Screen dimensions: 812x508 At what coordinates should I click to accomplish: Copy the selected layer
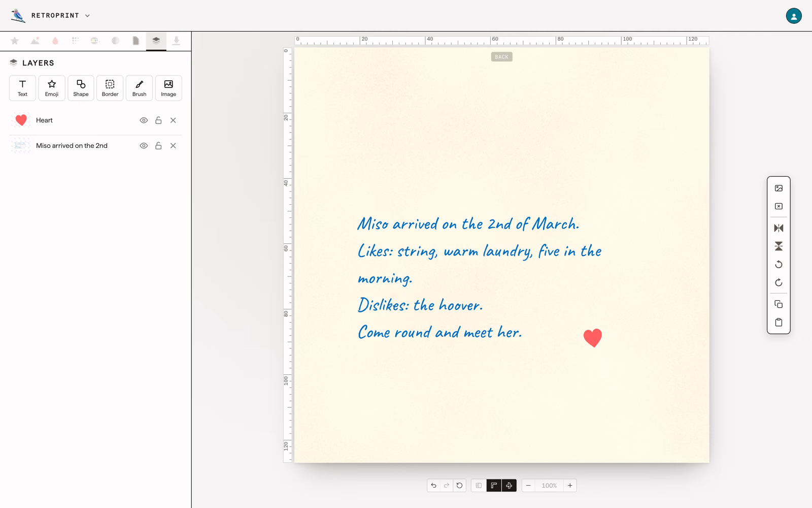[779, 304]
